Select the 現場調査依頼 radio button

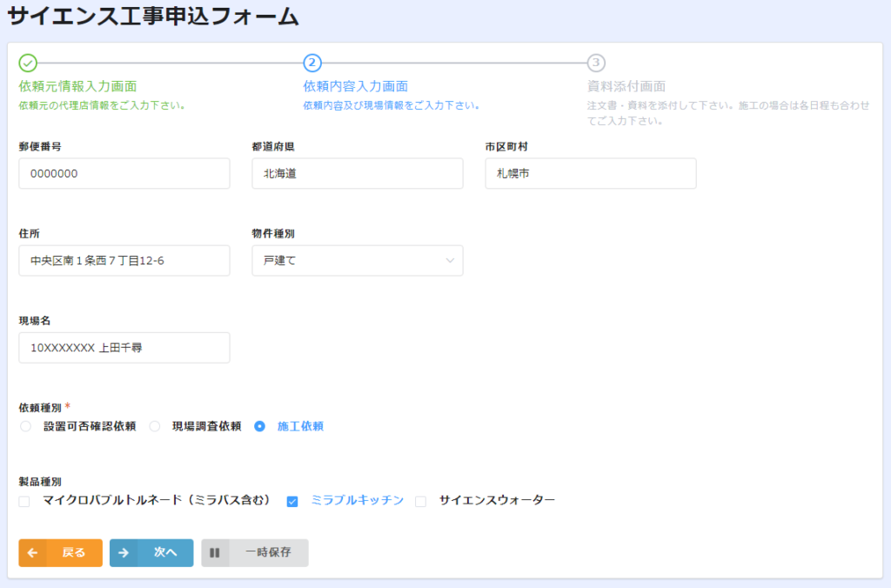154,426
